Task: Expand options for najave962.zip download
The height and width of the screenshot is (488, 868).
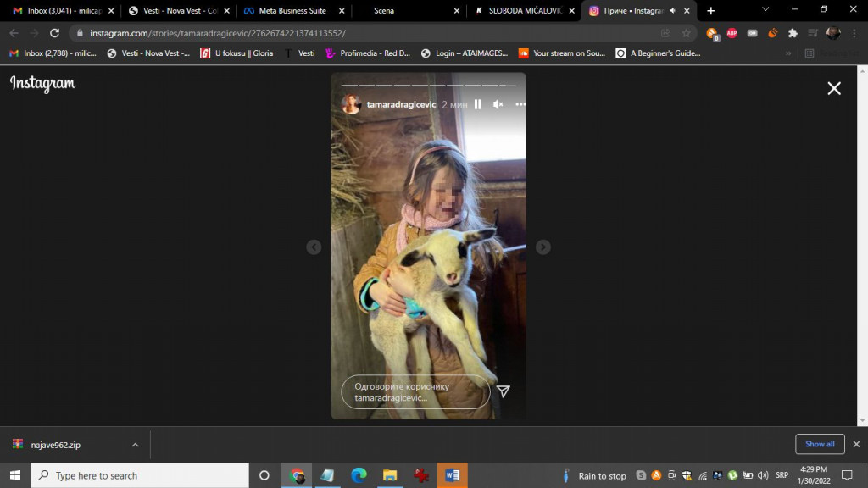Action: pyautogui.click(x=135, y=445)
